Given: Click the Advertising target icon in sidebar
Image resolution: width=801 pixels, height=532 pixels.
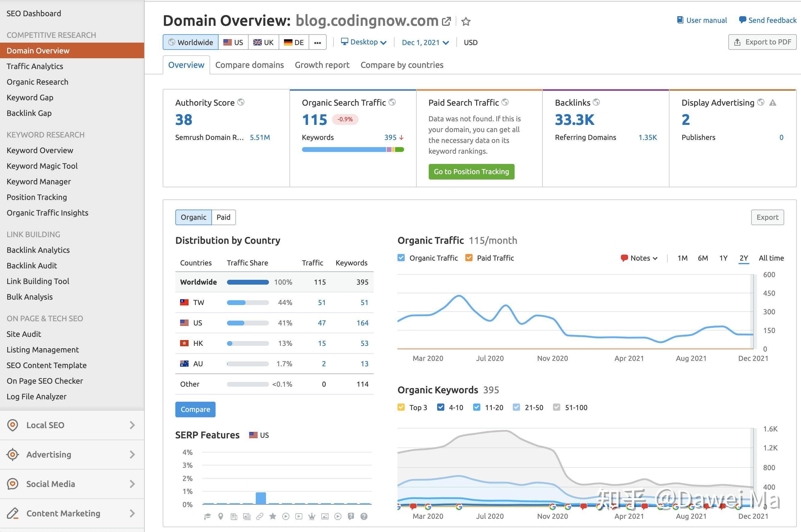Looking at the screenshot, I should [13, 455].
